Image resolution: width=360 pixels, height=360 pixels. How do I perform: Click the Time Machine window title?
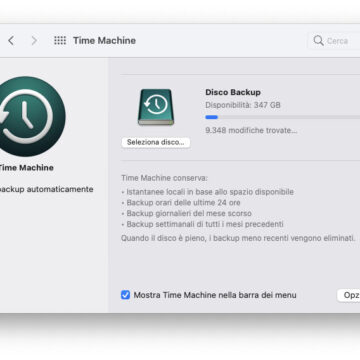click(x=104, y=41)
